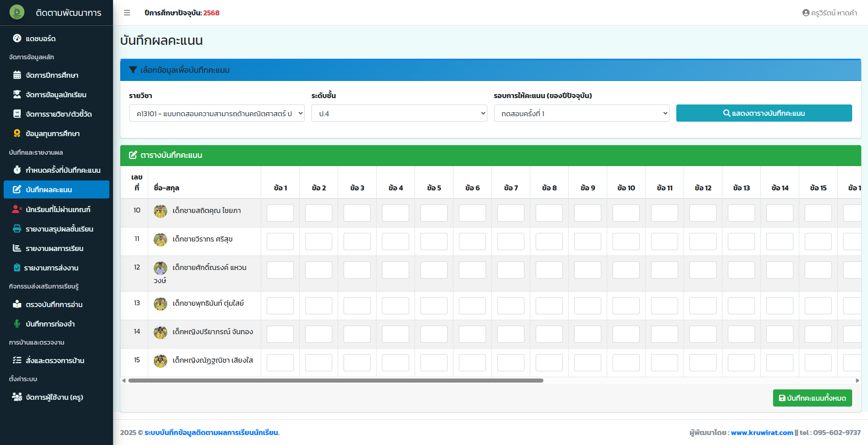Open the รายวิชา subject dropdown
Screen dimensions: 868x445
pos(217,114)
